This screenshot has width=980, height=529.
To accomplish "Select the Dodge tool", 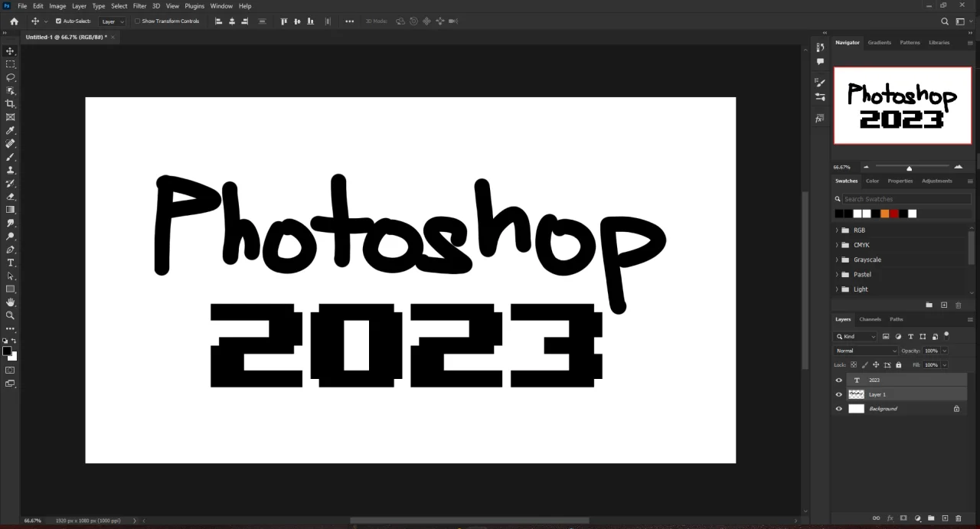I will click(x=10, y=236).
